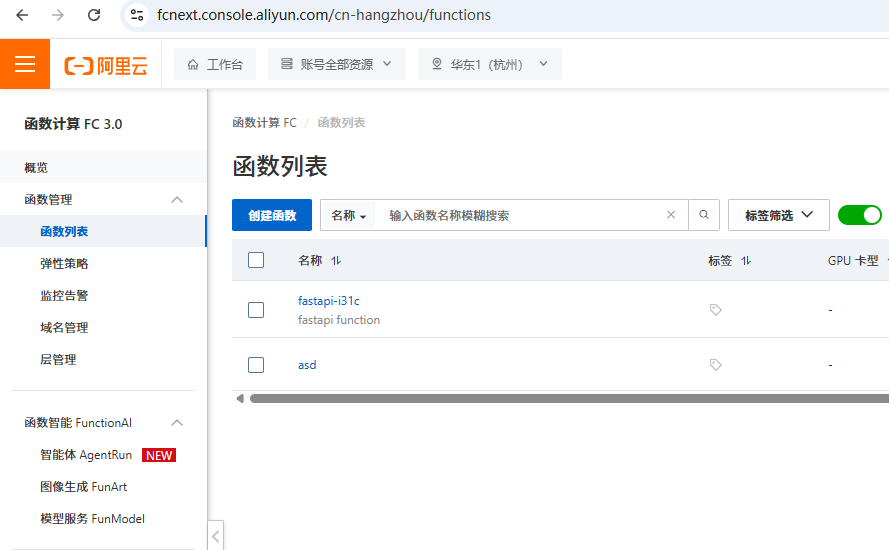889x550 pixels.
Task: Open the 华东1（杭州）region dropdown
Action: pyautogui.click(x=490, y=64)
